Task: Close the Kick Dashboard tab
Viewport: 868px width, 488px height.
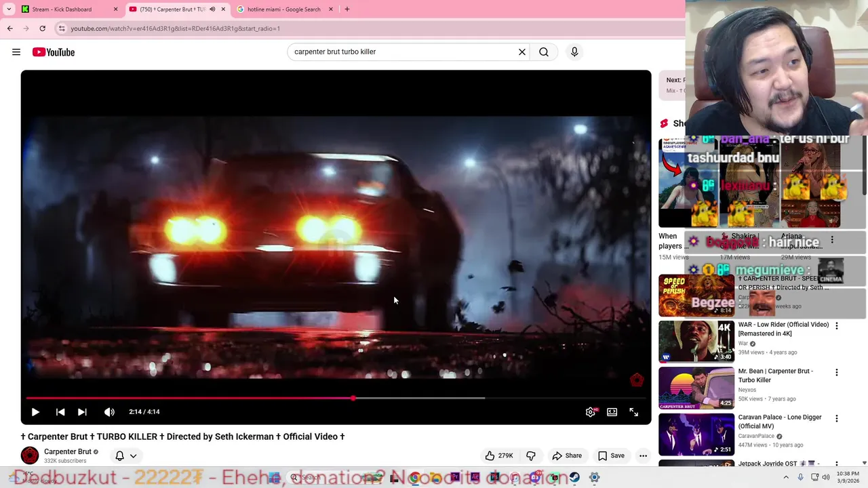Action: (x=115, y=9)
